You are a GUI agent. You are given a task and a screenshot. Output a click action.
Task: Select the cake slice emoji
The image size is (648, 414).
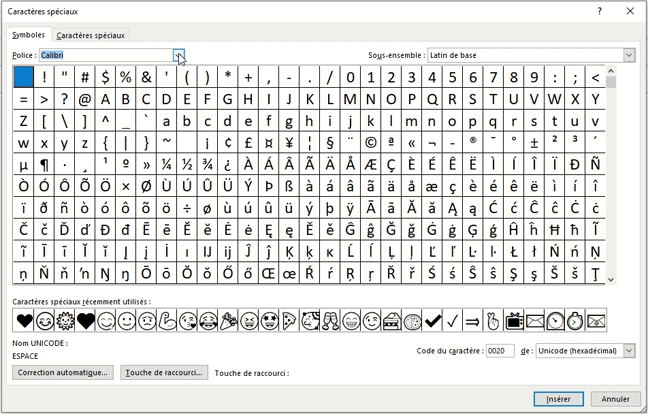[x=392, y=321]
